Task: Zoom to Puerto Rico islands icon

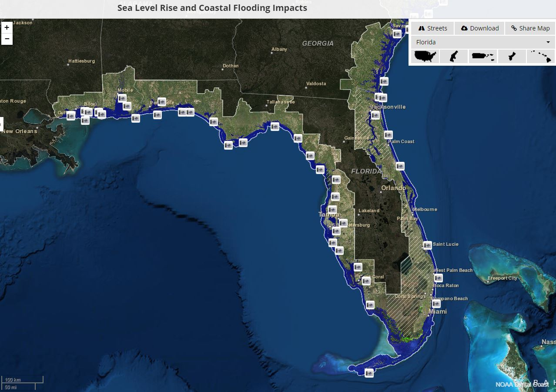Action: coord(482,57)
